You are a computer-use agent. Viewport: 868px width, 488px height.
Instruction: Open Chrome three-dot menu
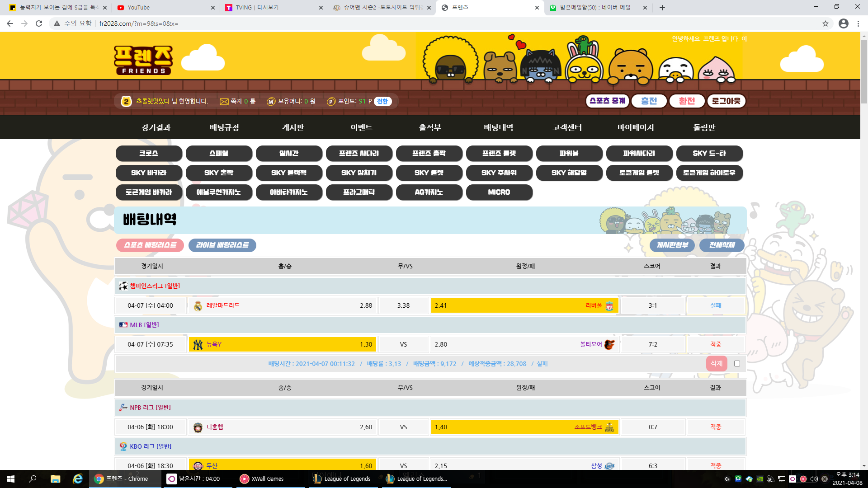click(x=858, y=23)
